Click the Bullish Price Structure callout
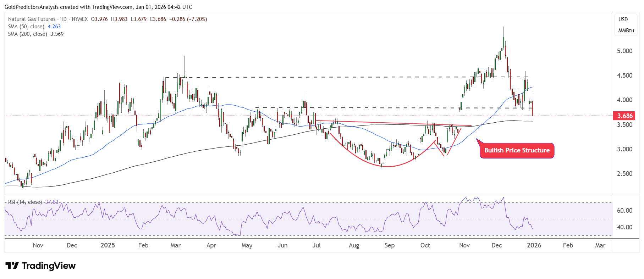 [517, 150]
